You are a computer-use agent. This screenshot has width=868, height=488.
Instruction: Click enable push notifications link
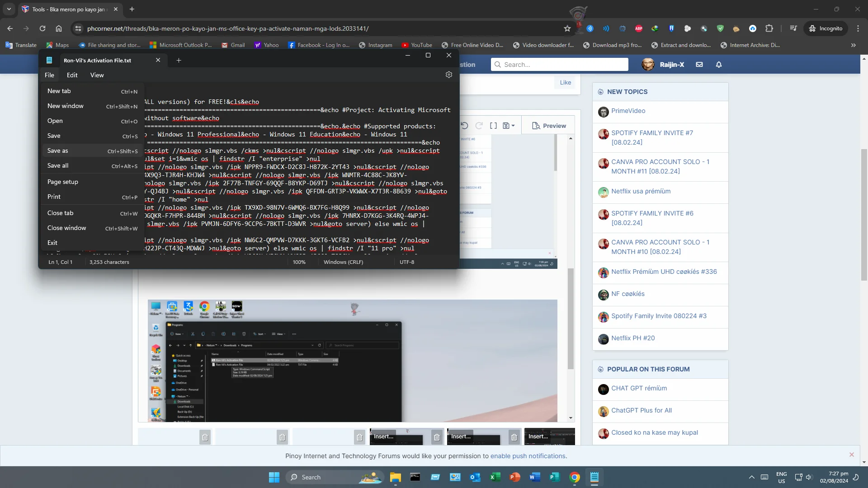click(x=528, y=456)
